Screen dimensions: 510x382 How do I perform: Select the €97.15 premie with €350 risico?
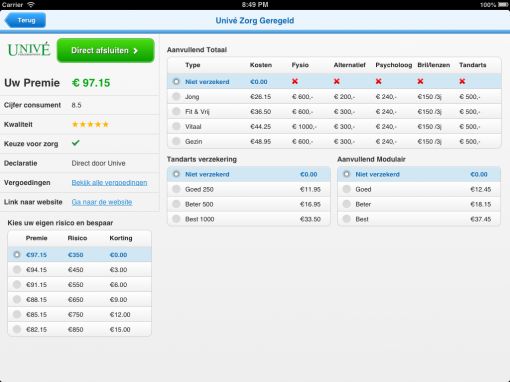pyautogui.click(x=79, y=255)
